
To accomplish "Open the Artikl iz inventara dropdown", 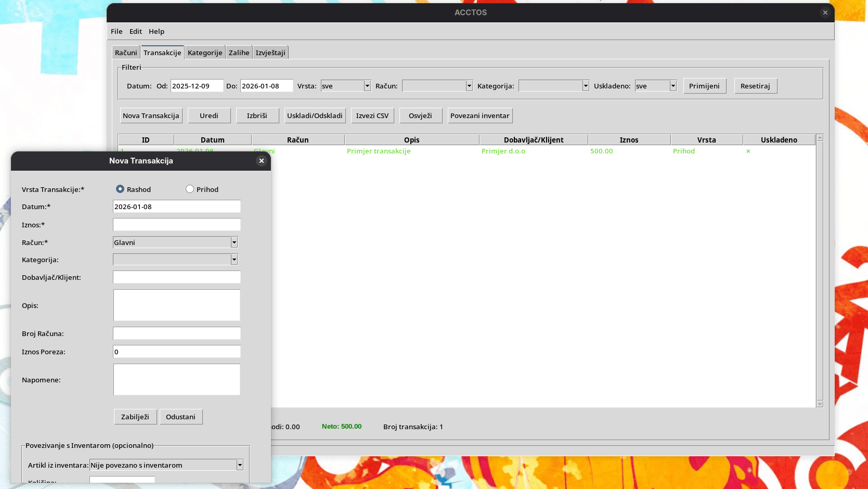I will 240,465.
